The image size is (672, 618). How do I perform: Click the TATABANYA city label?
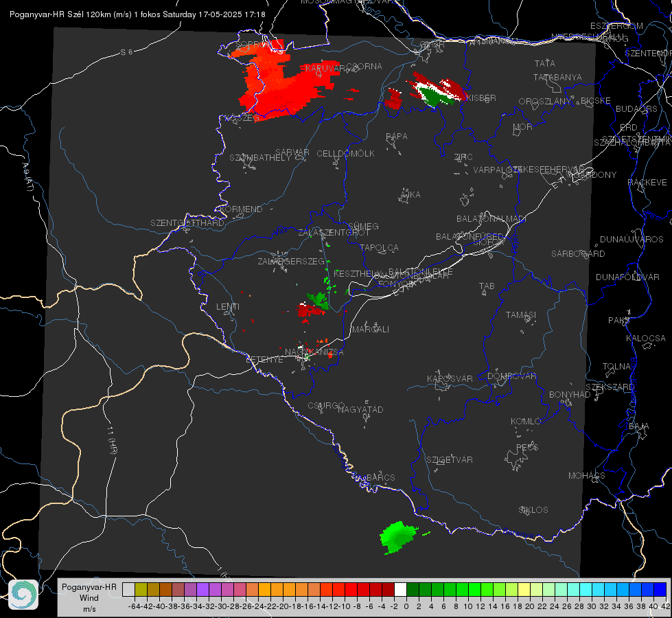tap(557, 77)
